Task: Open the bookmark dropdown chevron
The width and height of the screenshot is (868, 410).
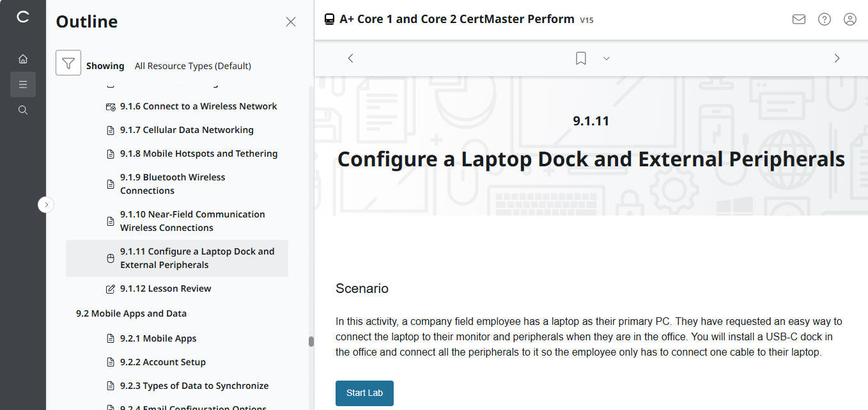Action: pos(606,58)
